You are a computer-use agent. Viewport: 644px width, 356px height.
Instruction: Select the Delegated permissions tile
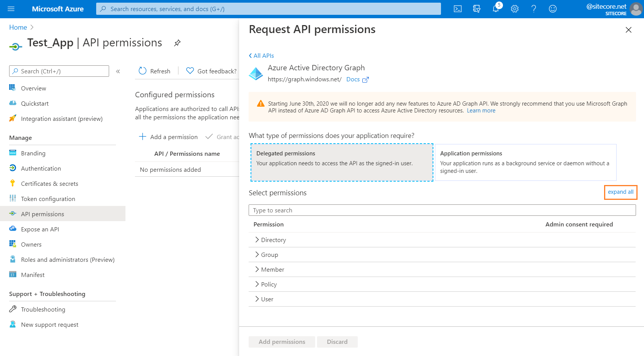click(341, 162)
